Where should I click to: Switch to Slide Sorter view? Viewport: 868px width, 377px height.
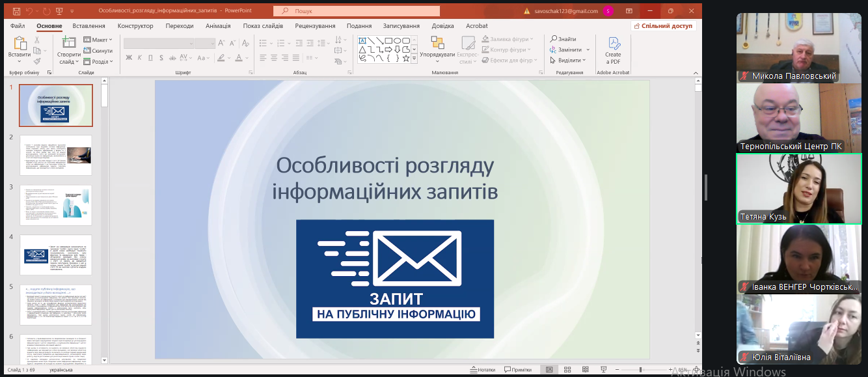567,370
